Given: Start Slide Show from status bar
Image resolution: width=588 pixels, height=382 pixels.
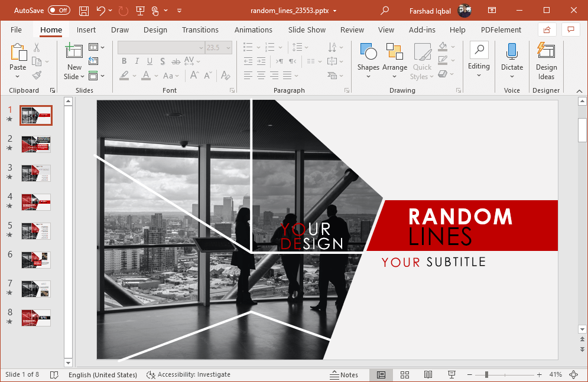Looking at the screenshot, I should [x=451, y=375].
